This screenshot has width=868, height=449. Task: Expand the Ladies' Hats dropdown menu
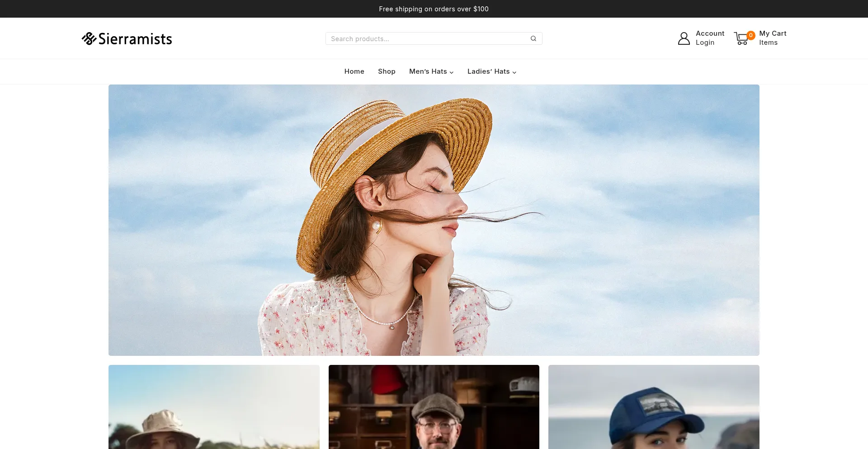[514, 72]
